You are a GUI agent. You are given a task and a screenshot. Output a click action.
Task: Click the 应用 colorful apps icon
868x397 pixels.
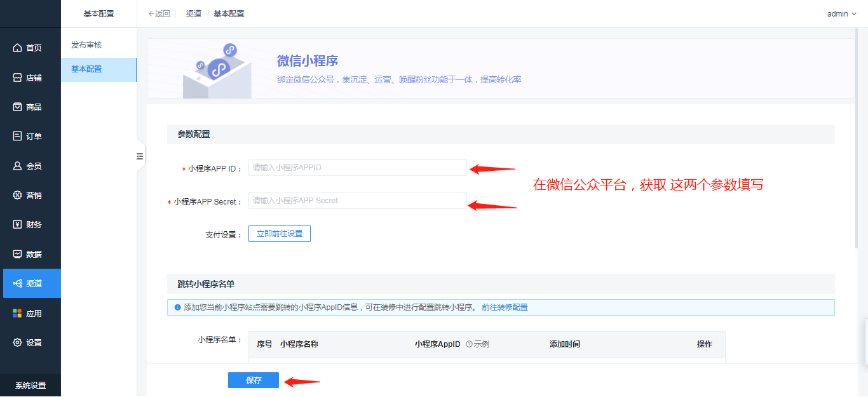point(18,313)
